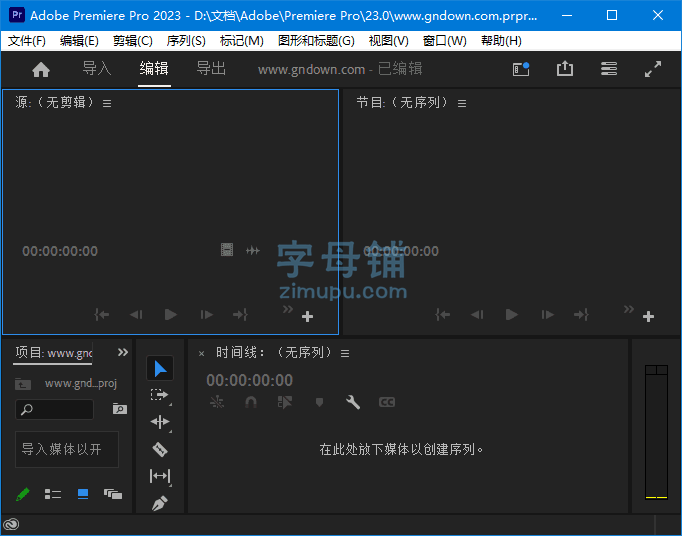Image resolution: width=682 pixels, height=536 pixels.
Task: Open the 图形和标题(G) menu
Action: [316, 41]
